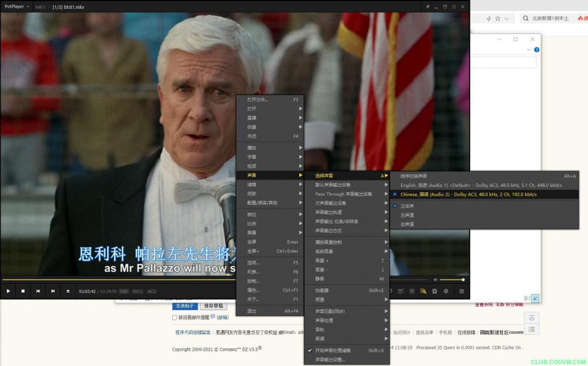
Task: Toggle the 3D video mode button
Action: coord(412,291)
